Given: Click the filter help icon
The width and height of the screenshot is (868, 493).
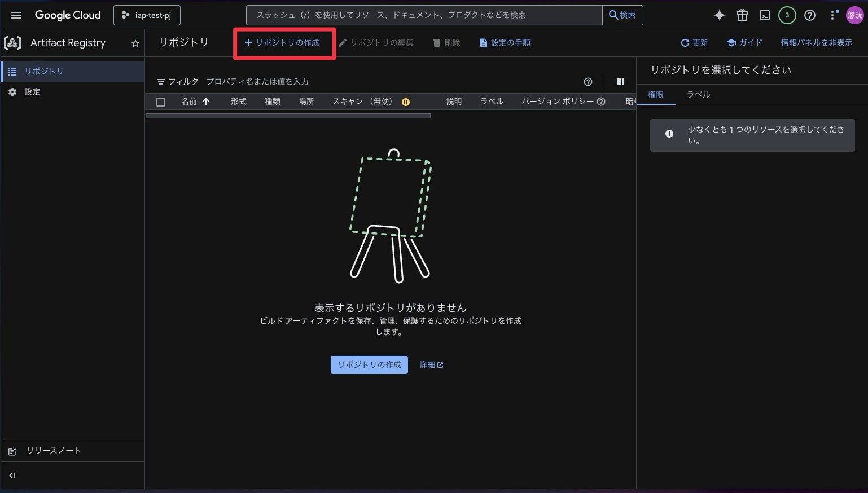Looking at the screenshot, I should point(588,82).
